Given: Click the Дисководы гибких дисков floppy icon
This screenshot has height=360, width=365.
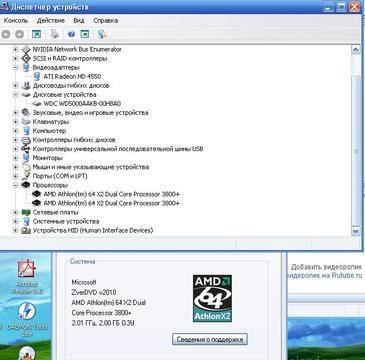Looking at the screenshot, I should coord(26,85).
